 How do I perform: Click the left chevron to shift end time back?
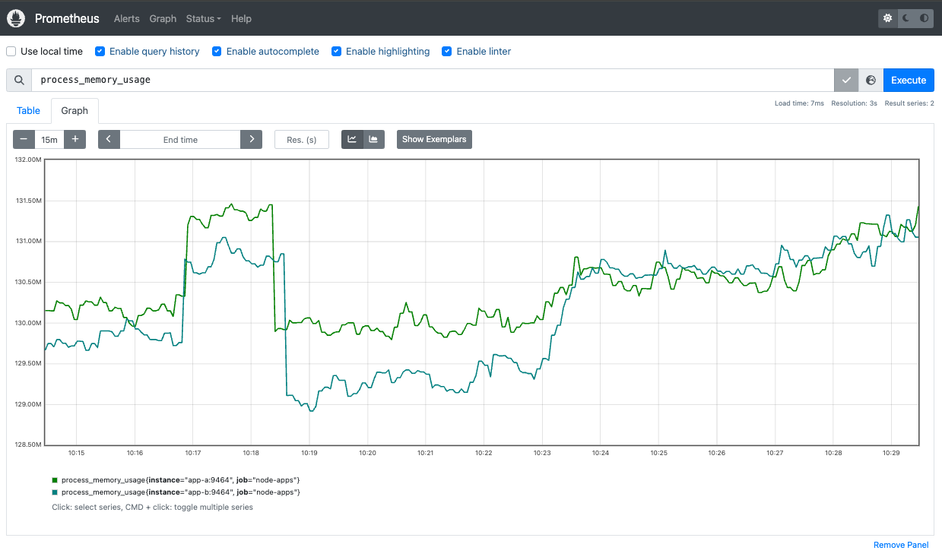pos(109,139)
